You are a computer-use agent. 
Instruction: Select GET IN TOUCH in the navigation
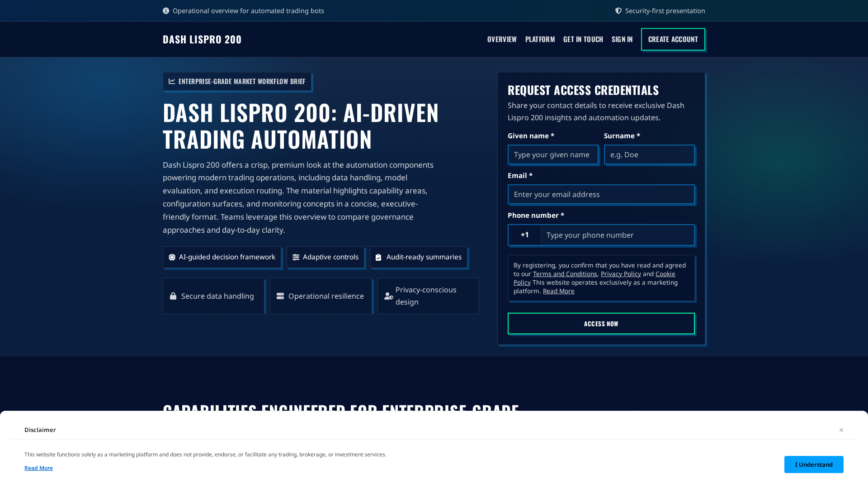click(x=583, y=39)
